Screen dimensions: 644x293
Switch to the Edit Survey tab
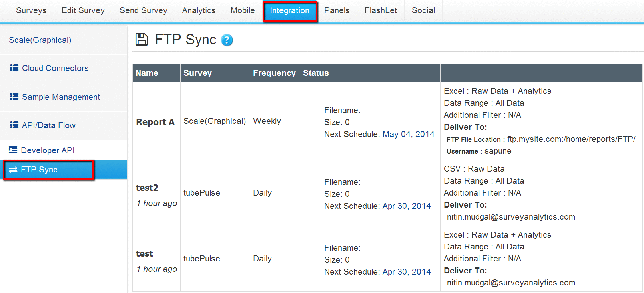click(x=83, y=10)
